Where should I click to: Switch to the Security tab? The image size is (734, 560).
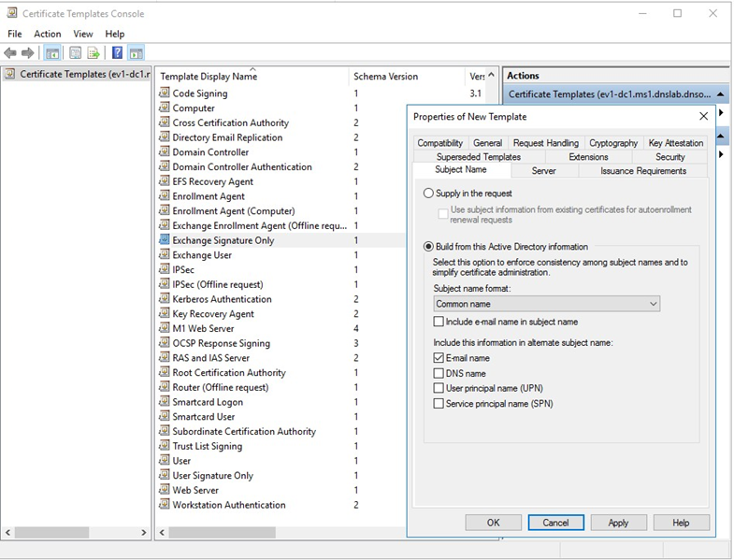click(x=669, y=157)
